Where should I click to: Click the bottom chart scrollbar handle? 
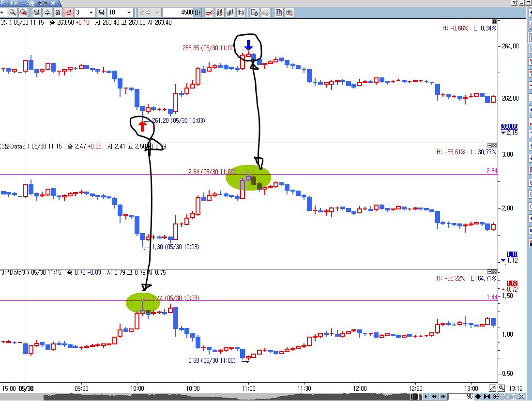(x=414, y=397)
